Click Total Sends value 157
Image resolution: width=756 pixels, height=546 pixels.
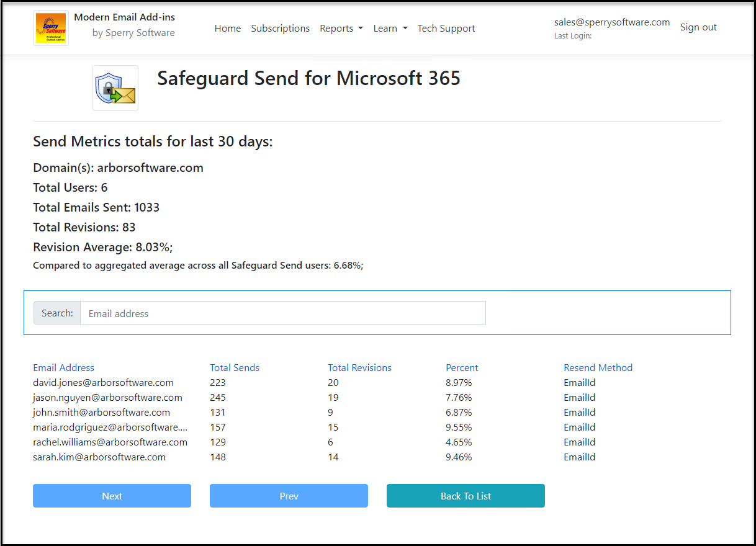218,427
